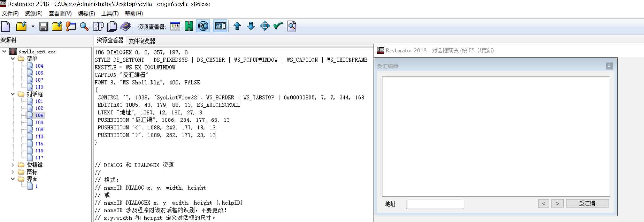Select resource 1 under 界面
Viewport: 644px width, 222px height.
[x=37, y=186]
